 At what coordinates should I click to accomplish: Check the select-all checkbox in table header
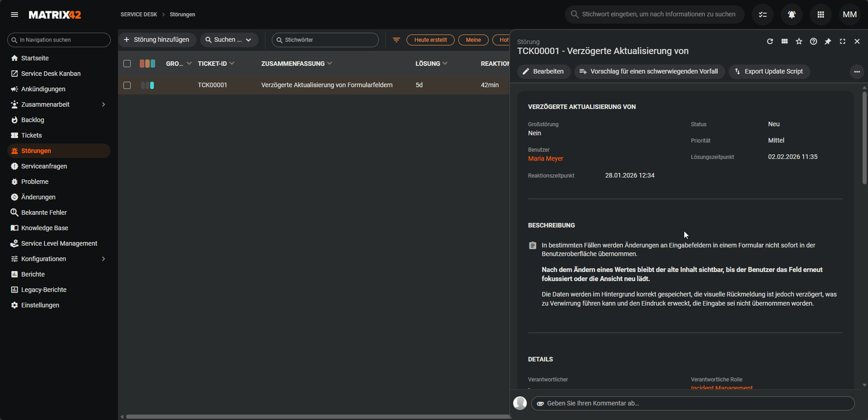click(127, 64)
